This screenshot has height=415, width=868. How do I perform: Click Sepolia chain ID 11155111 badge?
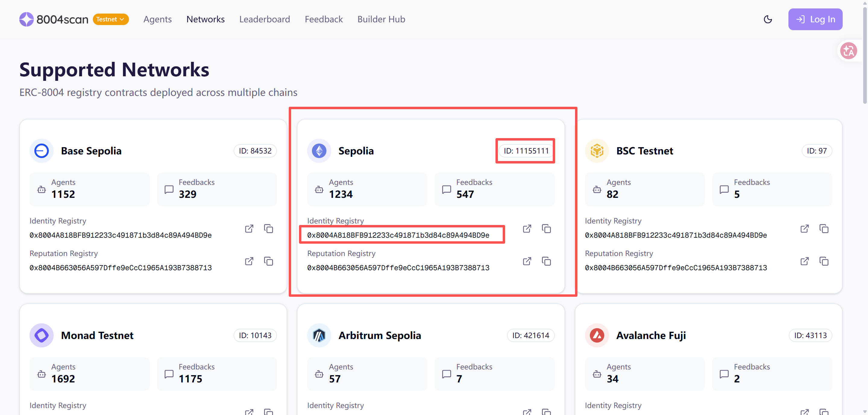526,151
